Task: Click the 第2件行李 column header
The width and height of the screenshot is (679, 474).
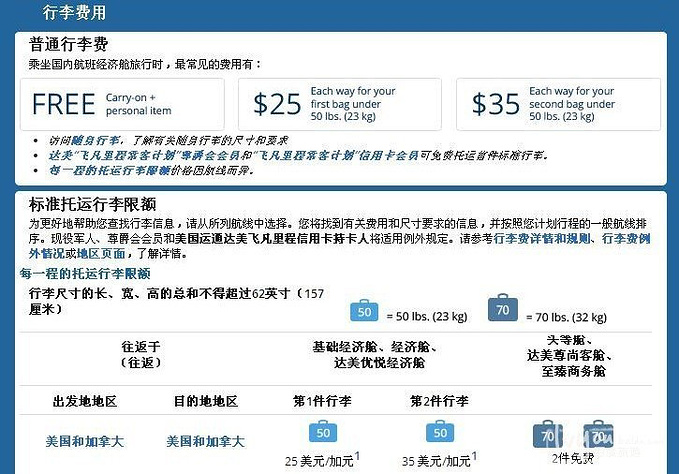Action: (439, 401)
